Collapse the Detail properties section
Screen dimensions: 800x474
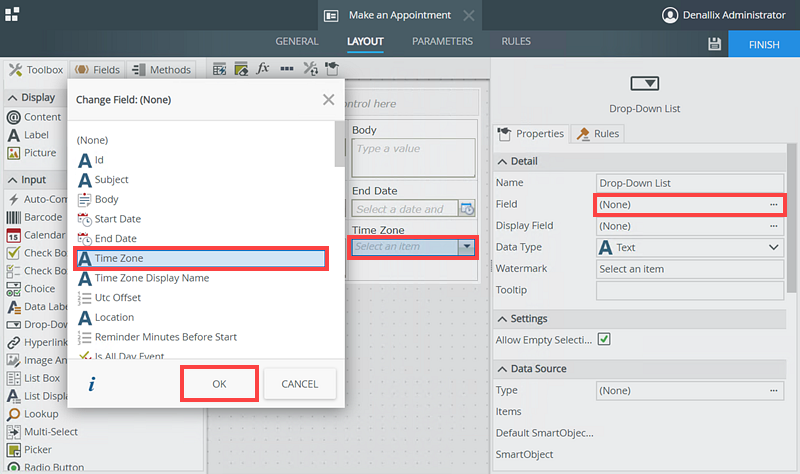coord(502,161)
